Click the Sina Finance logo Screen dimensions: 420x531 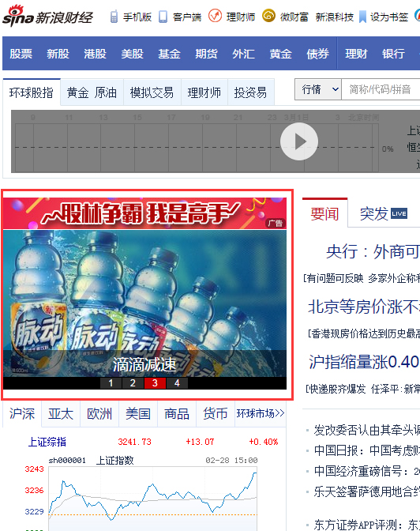[x=47, y=16]
